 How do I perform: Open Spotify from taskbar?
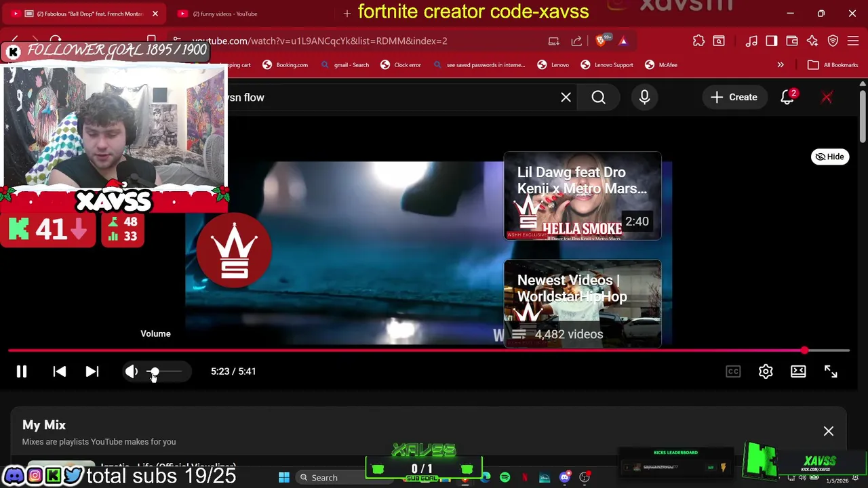(x=505, y=478)
